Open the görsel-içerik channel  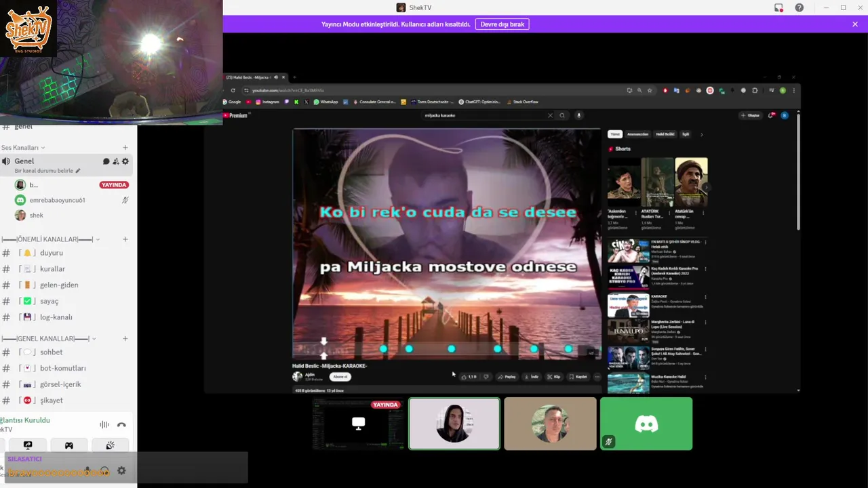coord(66,384)
